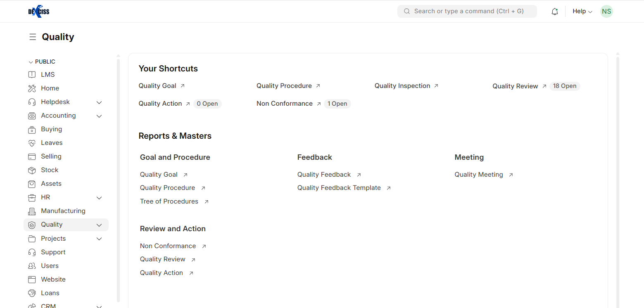Click the Buying icon in sidebar
This screenshot has height=308, width=644.
[32, 130]
